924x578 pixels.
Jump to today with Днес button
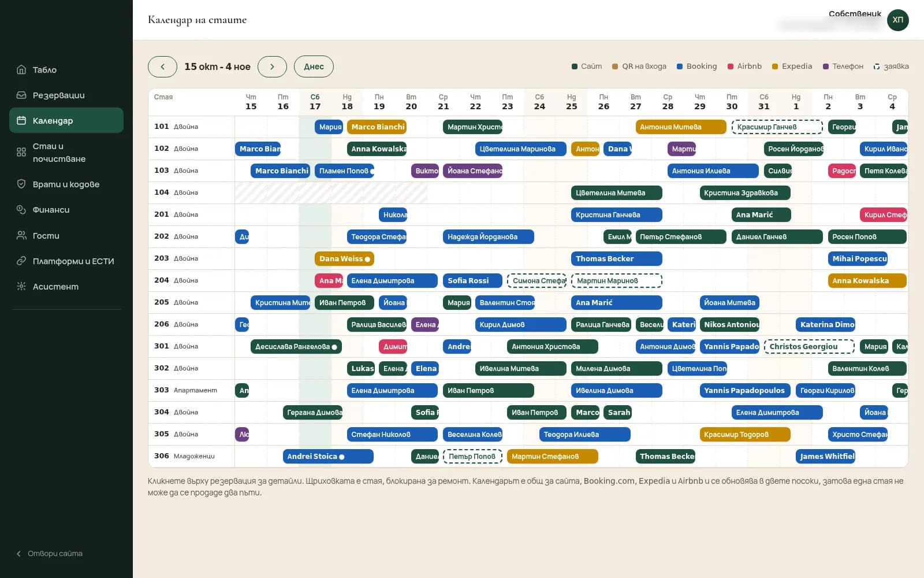click(x=314, y=66)
